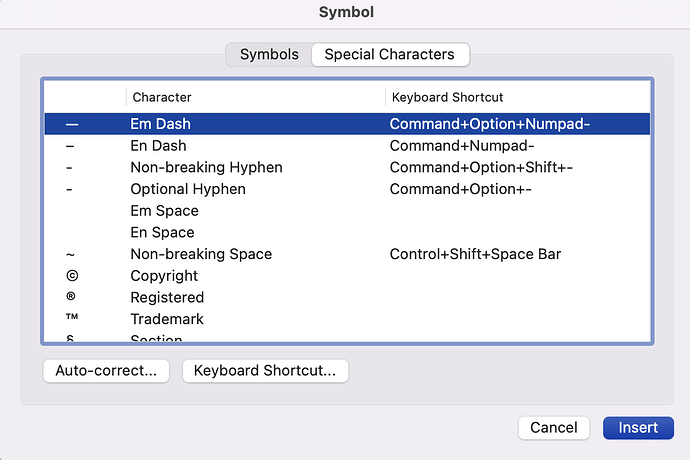Click the Keyboard Shortcut column header
The width and height of the screenshot is (690, 460).
point(447,97)
